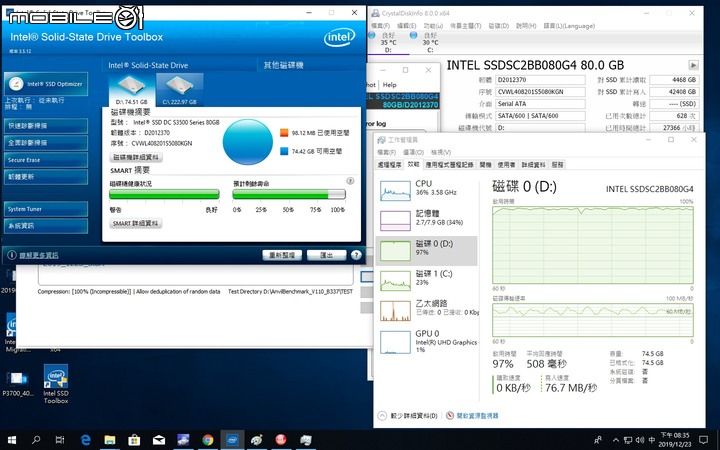This screenshot has width=720, height=450.
Task: Open Task Manager 檔案(F) menu
Action: tap(386, 152)
